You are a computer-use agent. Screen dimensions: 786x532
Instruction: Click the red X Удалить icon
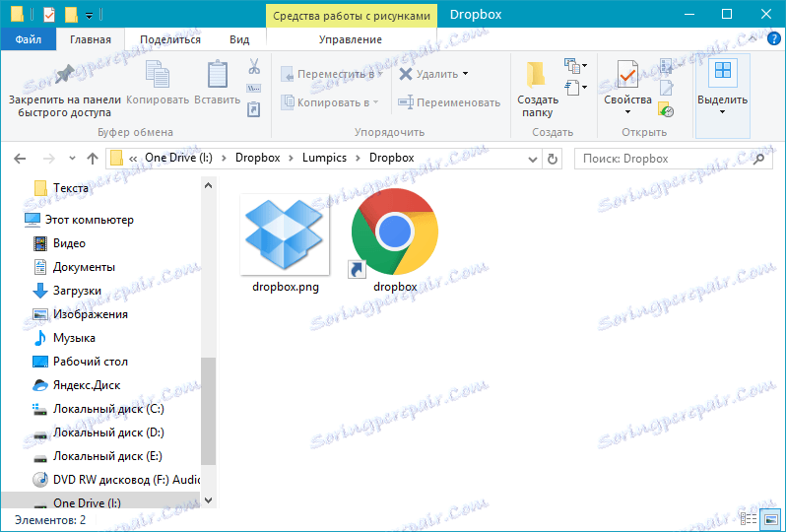coord(405,74)
